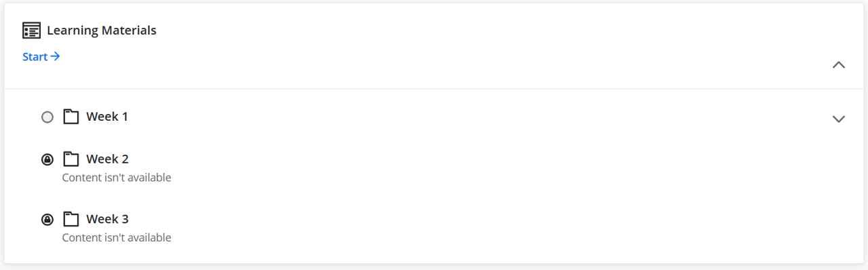
Task: Click "Content isn't available" under Week 3
Action: pyautogui.click(x=117, y=237)
